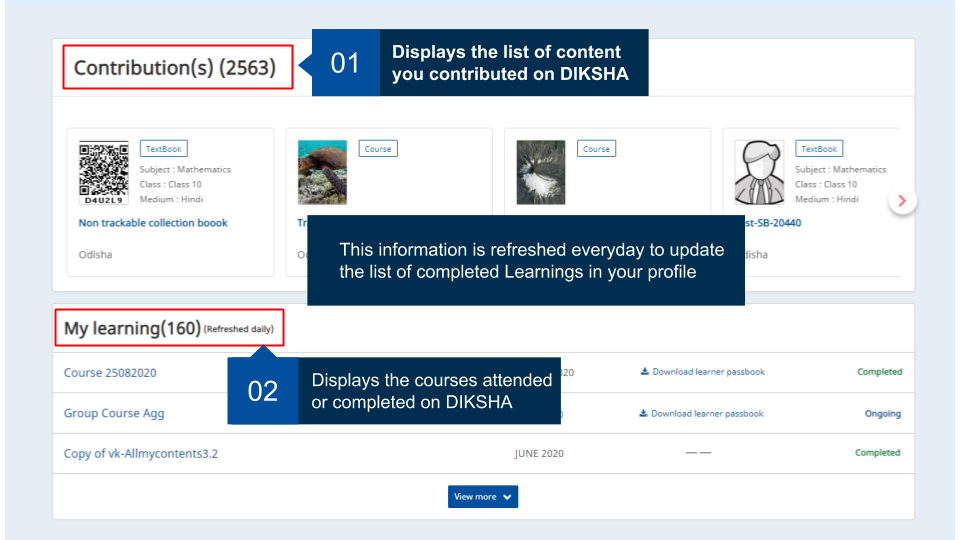
Task: Select the Course tag beside the mountain image
Action: tap(596, 149)
